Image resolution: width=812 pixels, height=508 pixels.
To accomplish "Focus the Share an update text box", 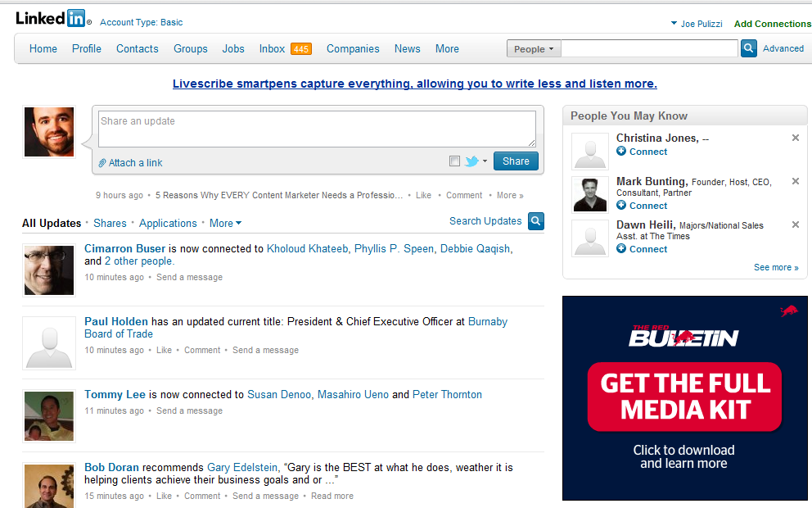I will (317, 129).
